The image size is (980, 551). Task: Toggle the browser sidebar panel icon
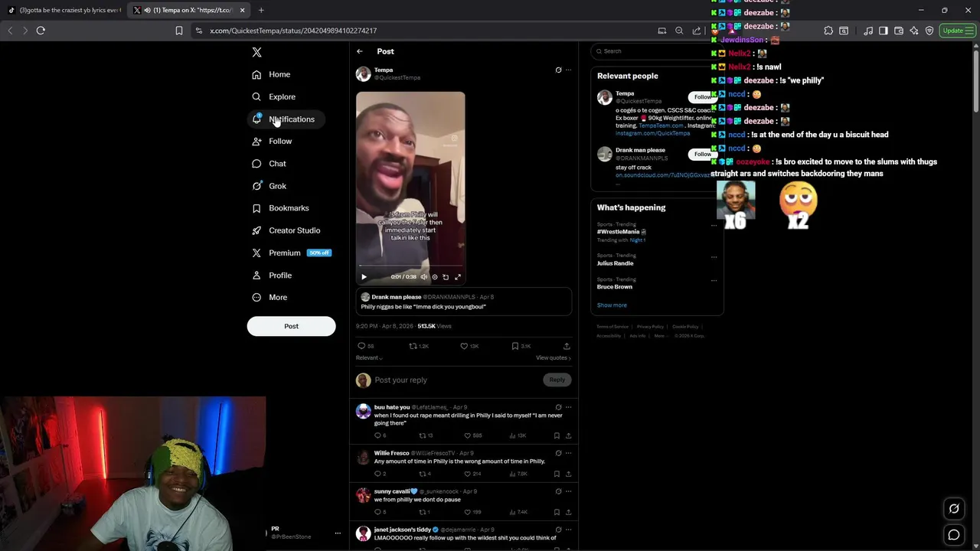883,31
